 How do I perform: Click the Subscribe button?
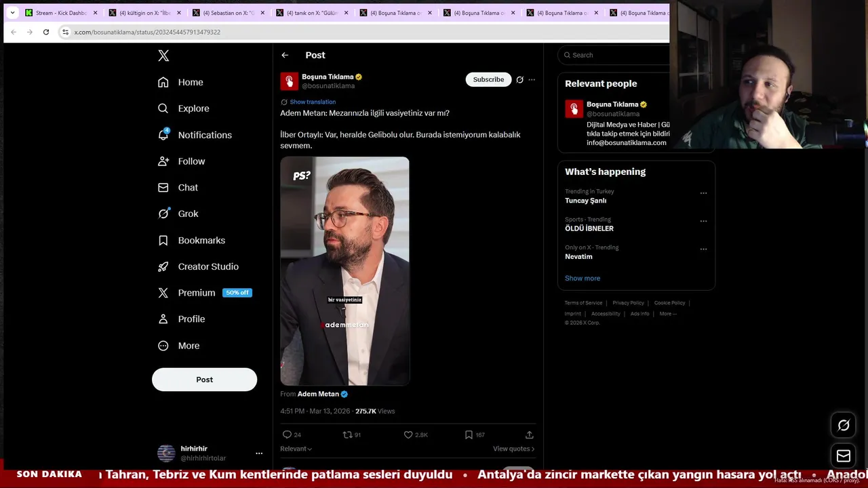coord(488,79)
